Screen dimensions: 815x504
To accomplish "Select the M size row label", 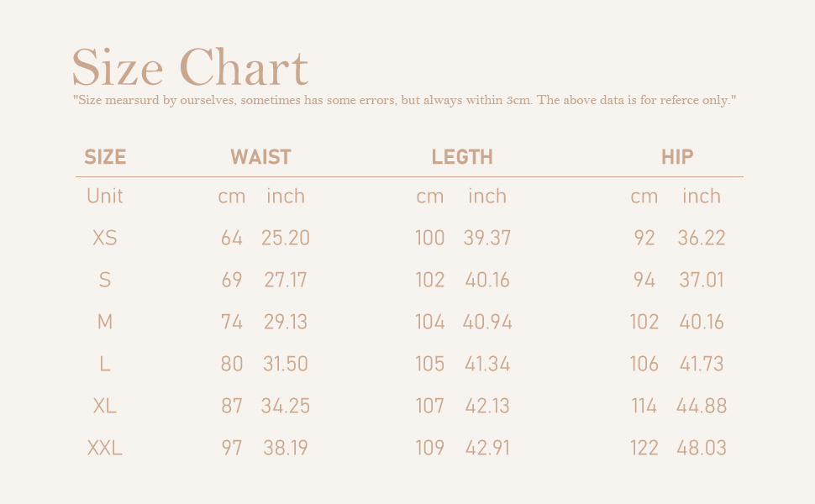I will [104, 323].
